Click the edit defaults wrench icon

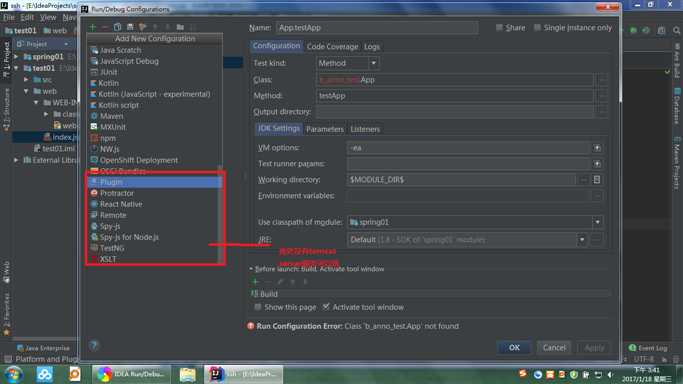[142, 27]
